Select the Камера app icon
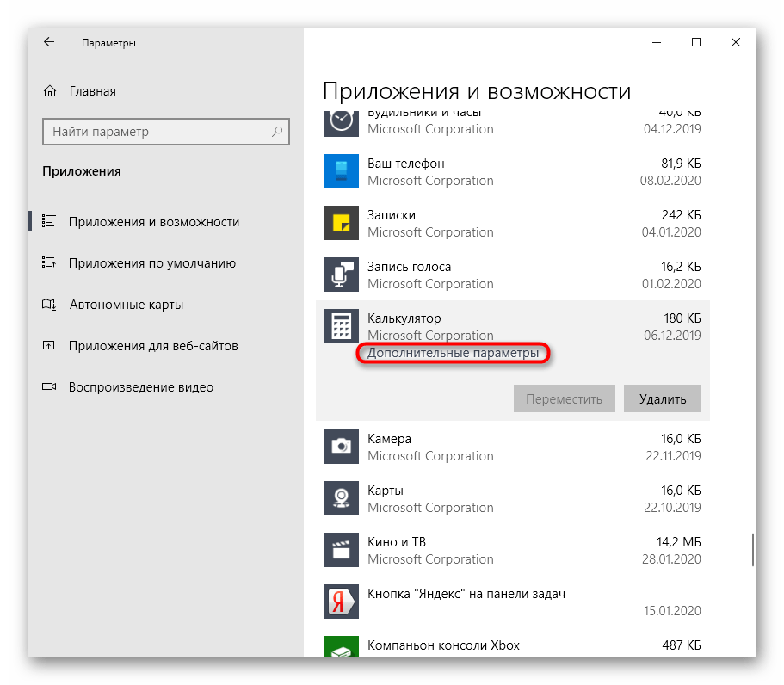784x685 pixels. 341,447
